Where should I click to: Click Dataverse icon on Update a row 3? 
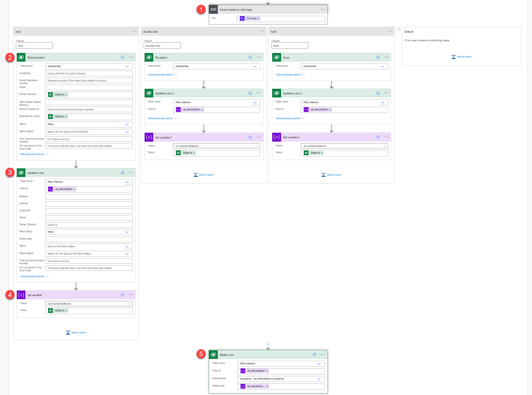point(277,93)
